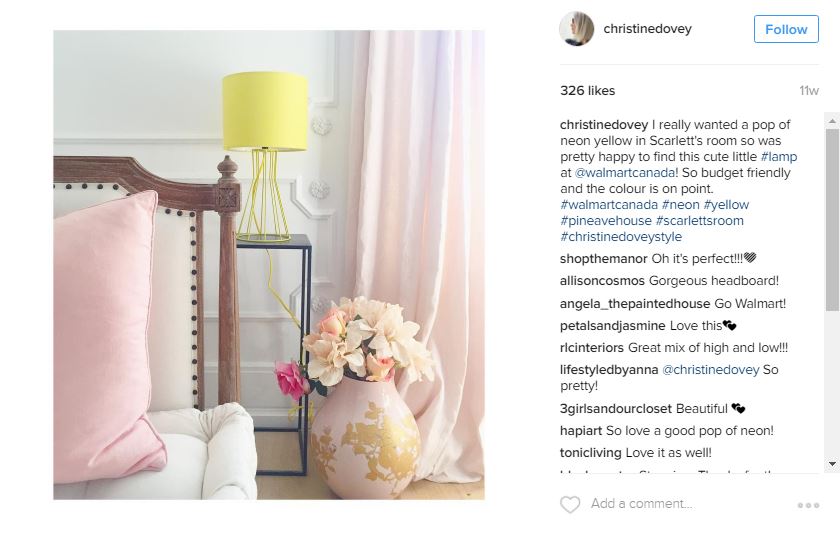Open the @walmartcanada mention link
Image resolution: width=840 pixels, height=533 pixels.
coord(625,172)
